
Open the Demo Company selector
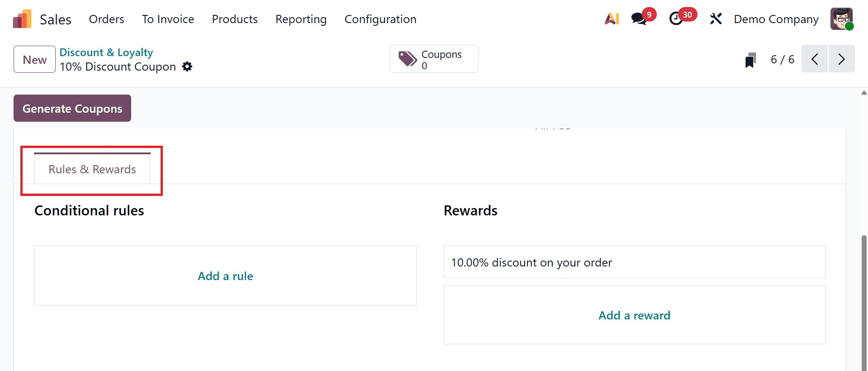tap(776, 19)
